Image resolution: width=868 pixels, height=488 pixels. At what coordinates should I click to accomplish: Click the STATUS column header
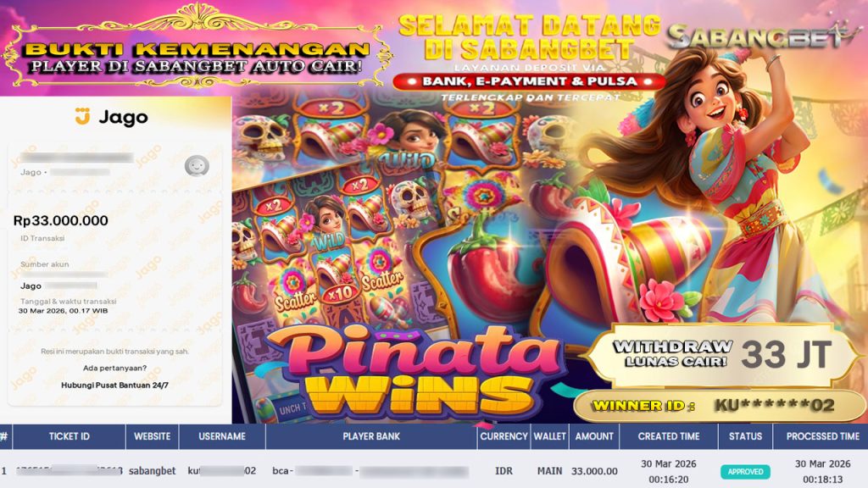click(x=745, y=436)
